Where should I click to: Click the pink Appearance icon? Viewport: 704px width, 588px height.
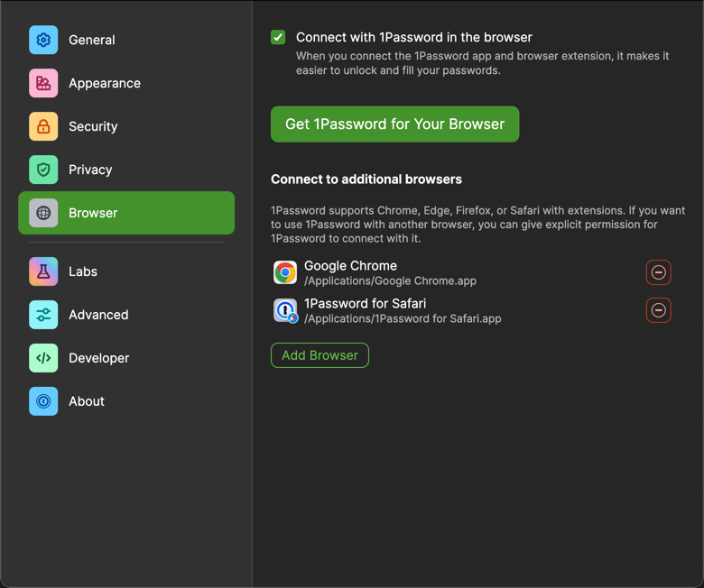click(43, 83)
